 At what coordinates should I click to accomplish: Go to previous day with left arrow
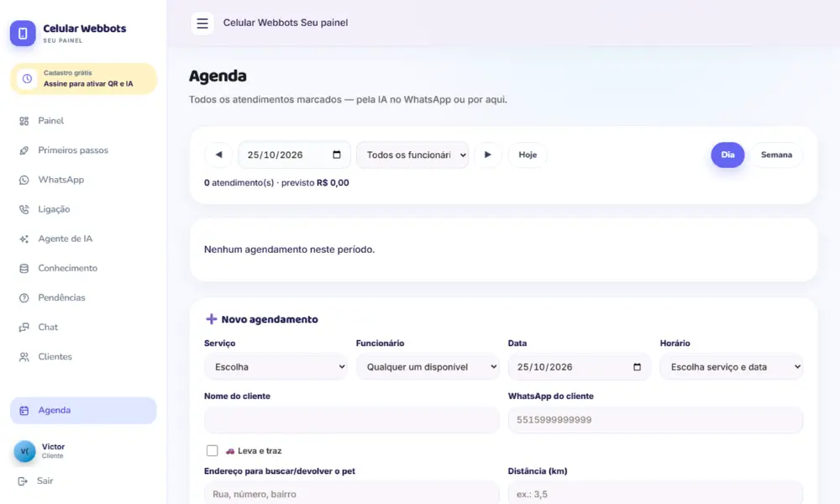tap(218, 155)
